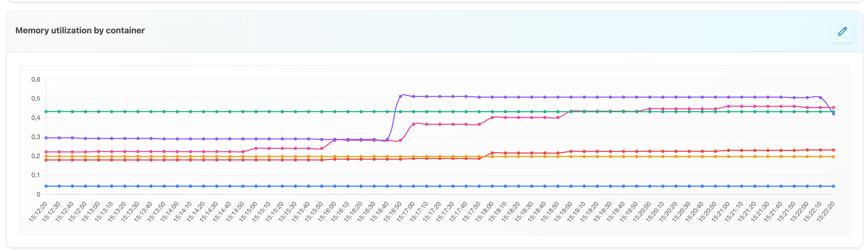Click the y-axis label 0,6

pyautogui.click(x=36, y=79)
